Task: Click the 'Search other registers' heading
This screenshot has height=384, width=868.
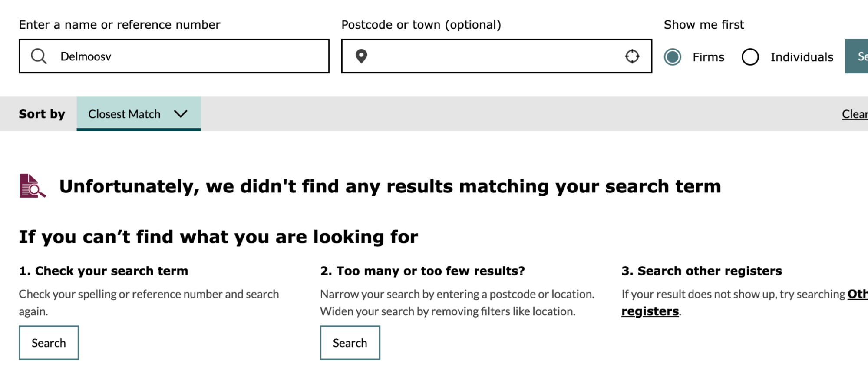Action: [x=702, y=271]
